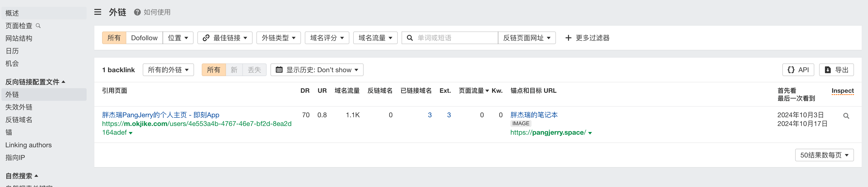The image size is (868, 187).
Task: Click the Inspect magnifier icon in the row
Action: 846,116
